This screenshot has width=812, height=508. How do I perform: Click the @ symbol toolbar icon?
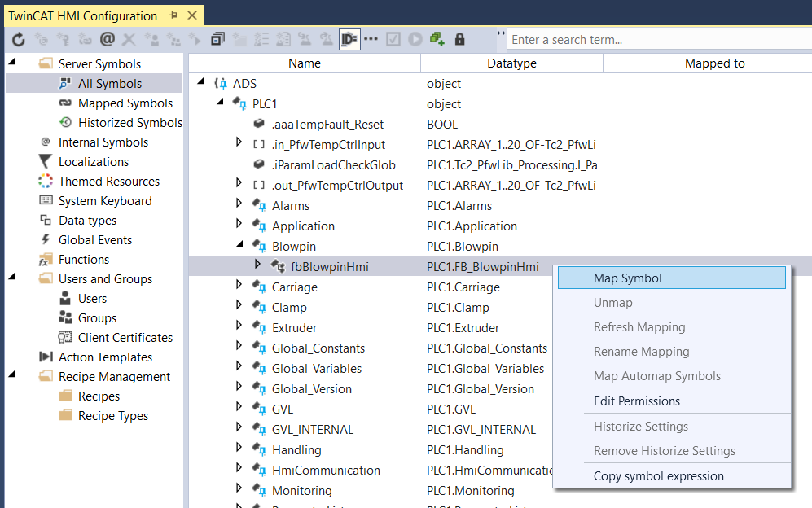108,39
